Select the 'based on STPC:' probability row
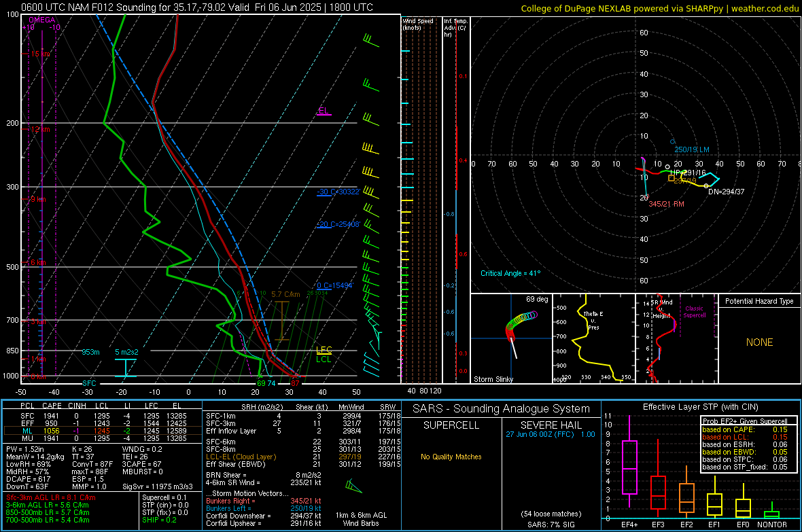This screenshot has height=532, width=802. pyautogui.click(x=745, y=459)
